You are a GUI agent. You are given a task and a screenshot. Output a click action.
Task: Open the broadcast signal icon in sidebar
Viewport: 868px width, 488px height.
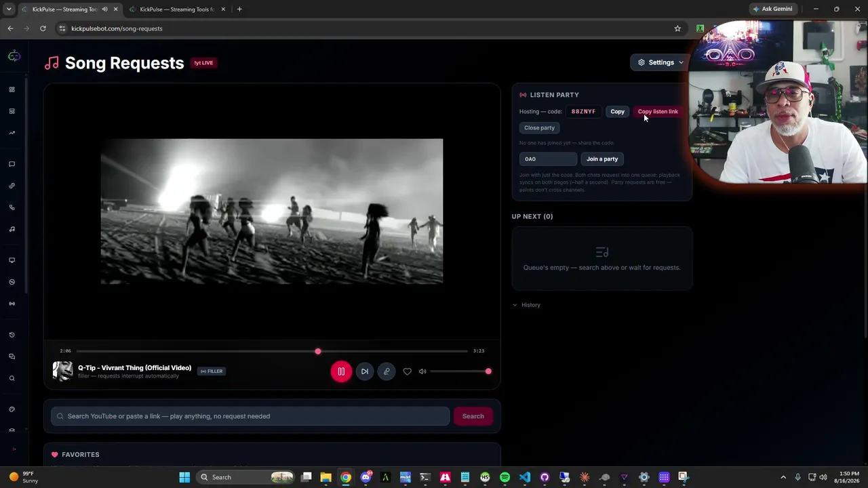tap(12, 304)
